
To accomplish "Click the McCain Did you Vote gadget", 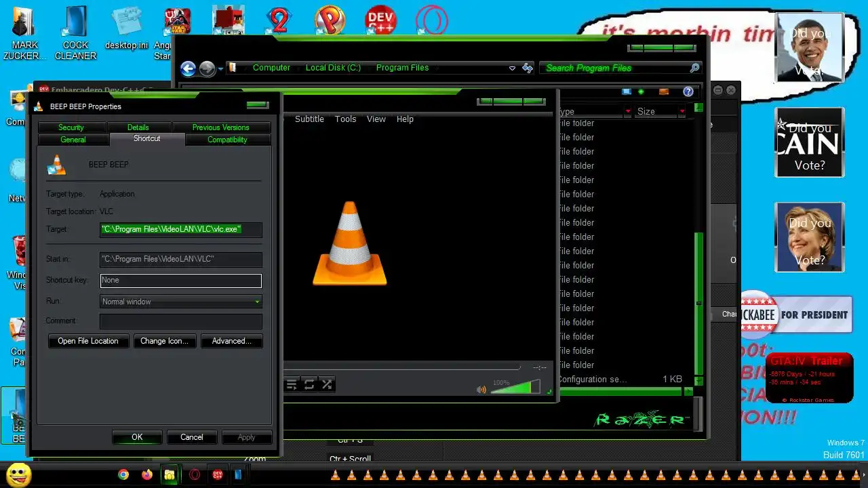I will click(810, 142).
